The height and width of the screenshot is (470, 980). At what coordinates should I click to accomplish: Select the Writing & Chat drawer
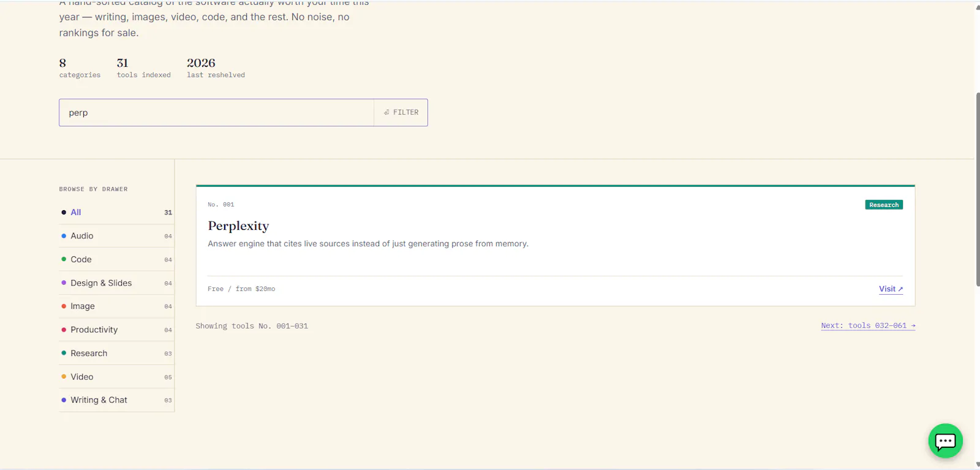(116, 400)
